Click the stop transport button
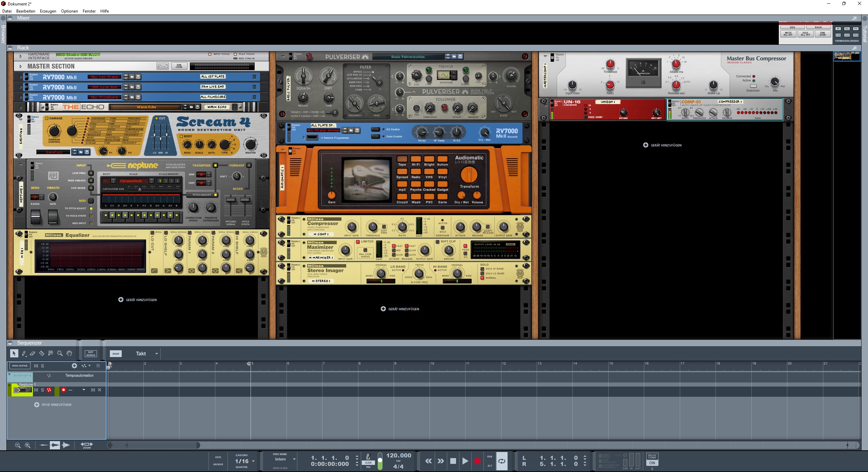 click(x=453, y=461)
